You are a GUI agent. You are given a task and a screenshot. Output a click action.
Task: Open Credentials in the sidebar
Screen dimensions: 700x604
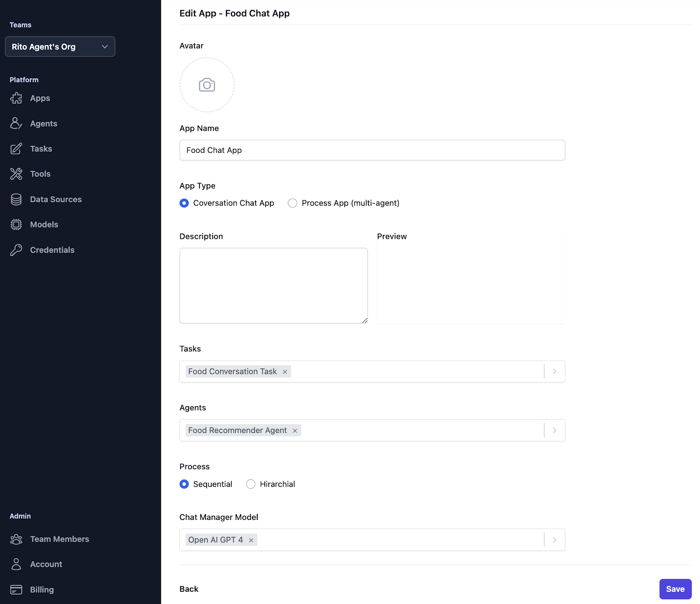coord(52,250)
